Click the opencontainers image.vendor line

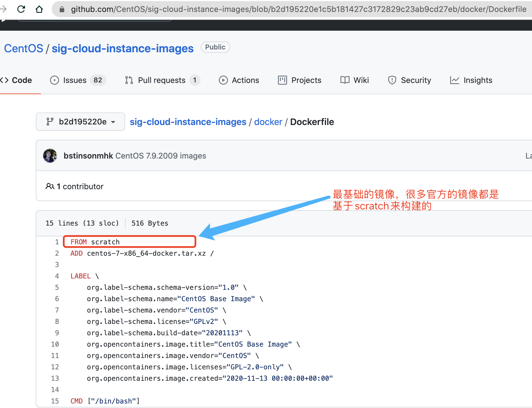point(173,355)
